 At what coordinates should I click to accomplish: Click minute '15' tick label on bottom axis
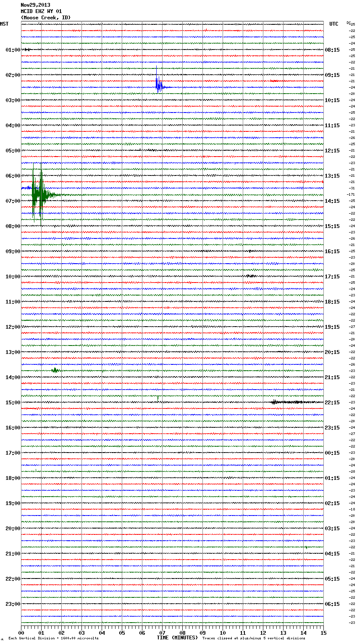[x=323, y=633]
